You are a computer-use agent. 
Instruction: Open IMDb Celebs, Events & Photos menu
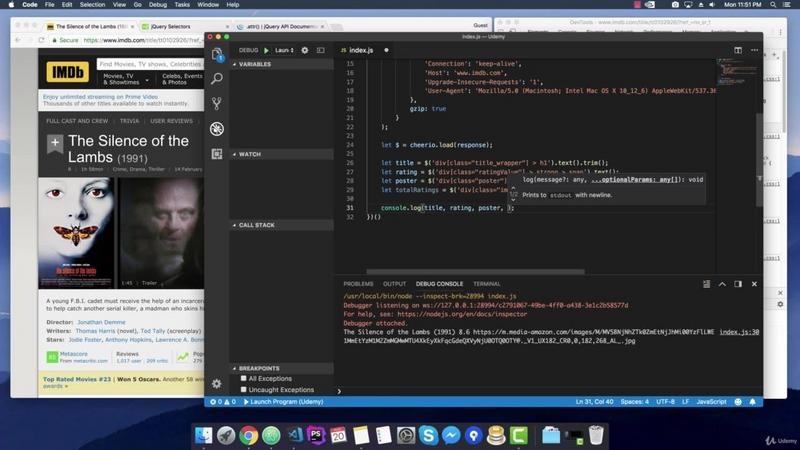182,79
